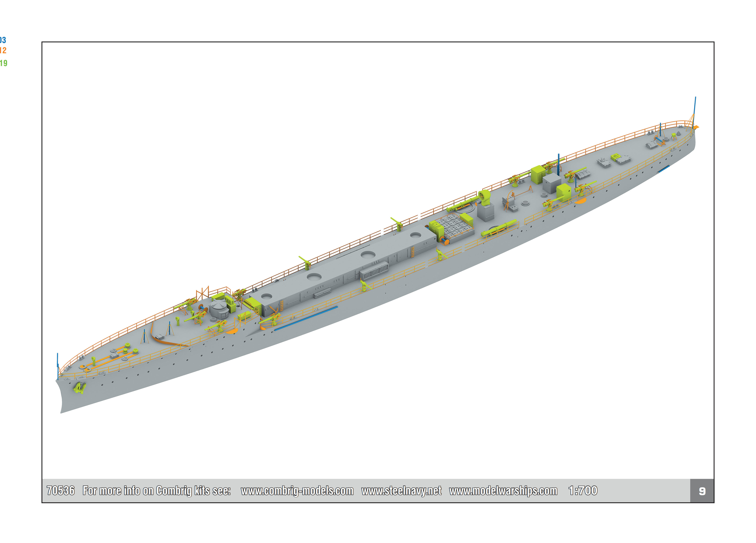Open the www.modelwarships.com link
Image resolution: width=756 pixels, height=543 pixels.
[503, 491]
